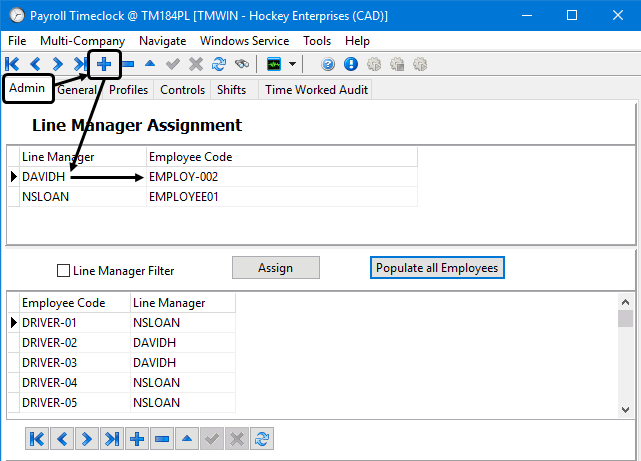Click the employee grid scrollbar down arrow

[625, 409]
